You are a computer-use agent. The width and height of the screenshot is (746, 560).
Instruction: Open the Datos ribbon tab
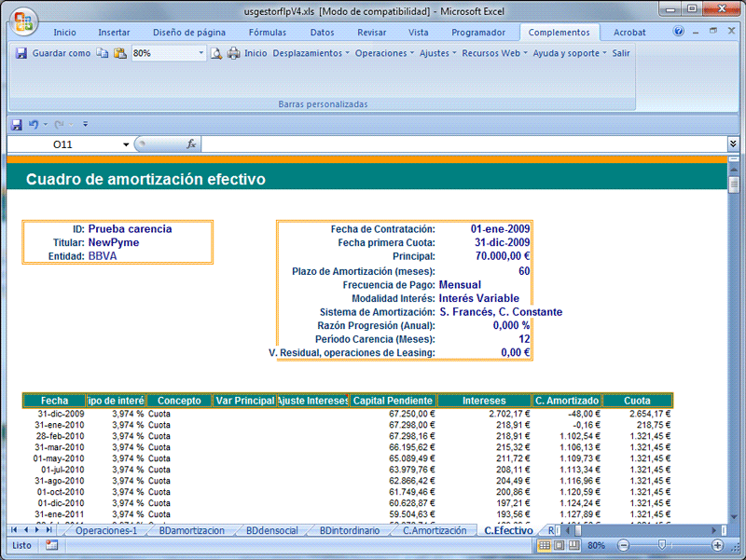coord(322,33)
